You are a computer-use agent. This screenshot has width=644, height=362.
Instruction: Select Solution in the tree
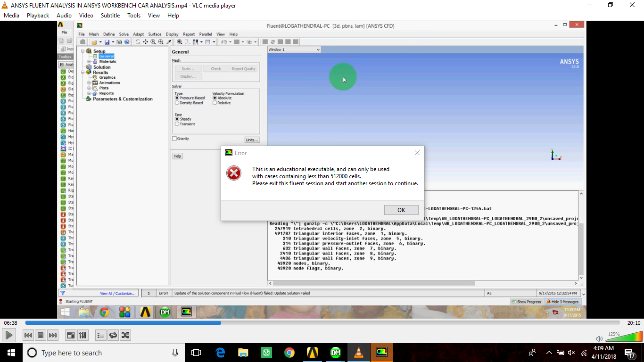click(x=102, y=67)
